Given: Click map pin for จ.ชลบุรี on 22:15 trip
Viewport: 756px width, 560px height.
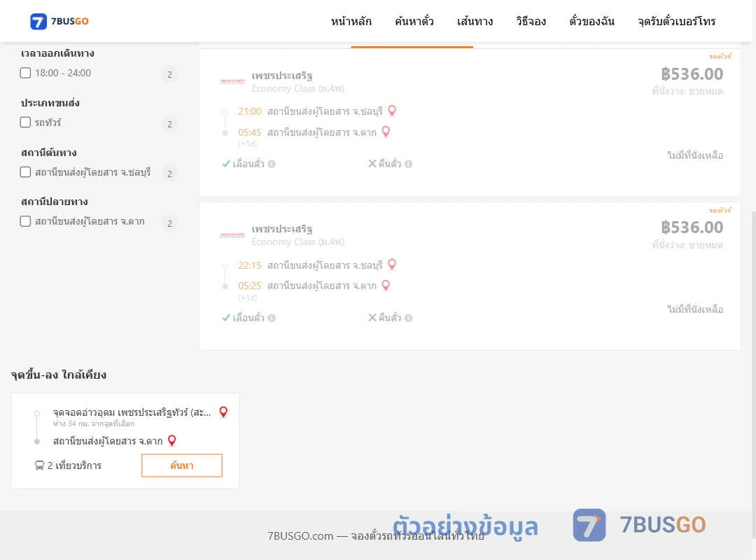Looking at the screenshot, I should [x=392, y=265].
